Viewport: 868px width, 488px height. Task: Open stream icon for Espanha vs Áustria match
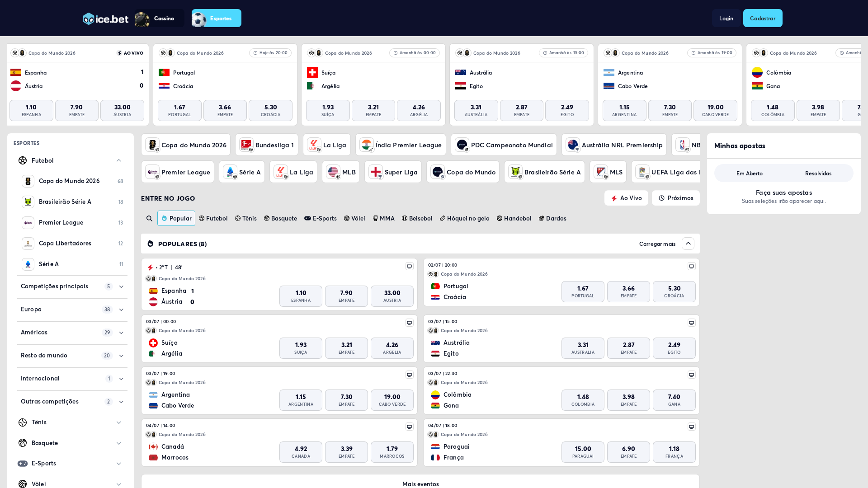(410, 267)
